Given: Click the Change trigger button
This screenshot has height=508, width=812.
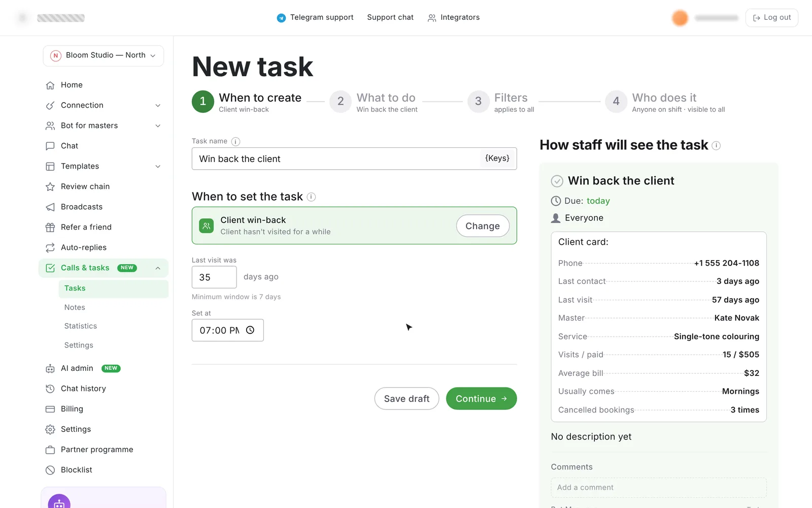Looking at the screenshot, I should pos(483,226).
